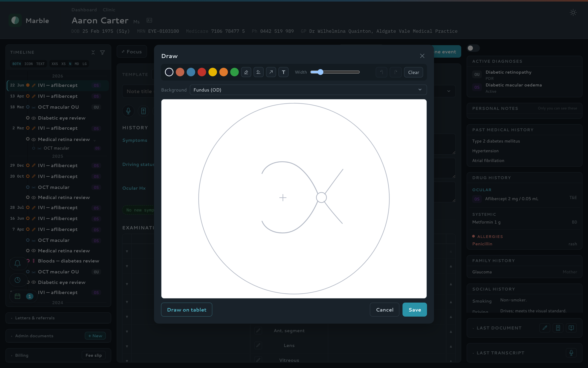The image size is (588, 368).
Task: Start microphone dictation in the note editor
Action: [128, 111]
